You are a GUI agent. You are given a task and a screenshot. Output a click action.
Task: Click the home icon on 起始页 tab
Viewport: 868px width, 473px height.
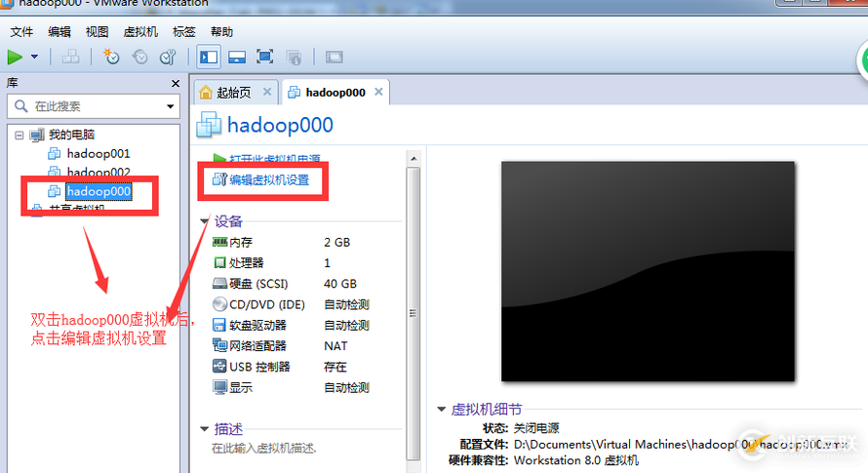pyautogui.click(x=206, y=92)
